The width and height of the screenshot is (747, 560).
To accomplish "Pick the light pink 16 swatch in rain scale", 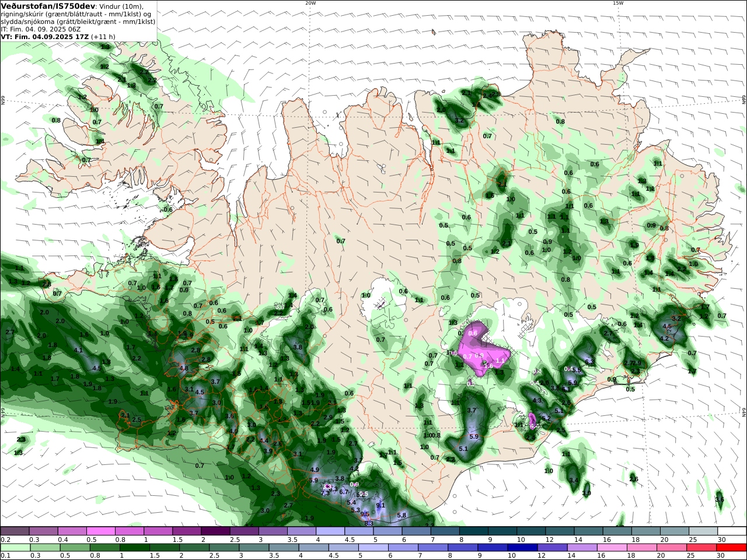I will pyautogui.click(x=612, y=548).
